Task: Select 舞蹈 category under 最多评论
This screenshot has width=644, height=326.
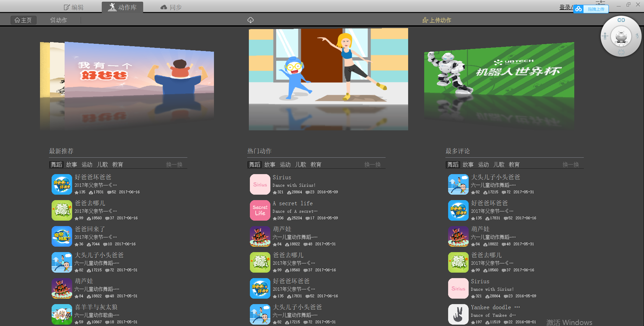Action: 453,165
